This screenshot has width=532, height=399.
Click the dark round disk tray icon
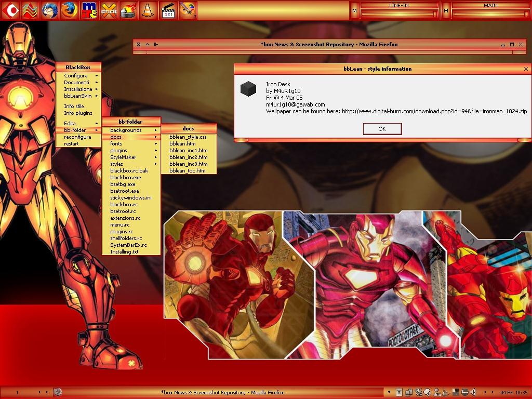[x=465, y=392]
